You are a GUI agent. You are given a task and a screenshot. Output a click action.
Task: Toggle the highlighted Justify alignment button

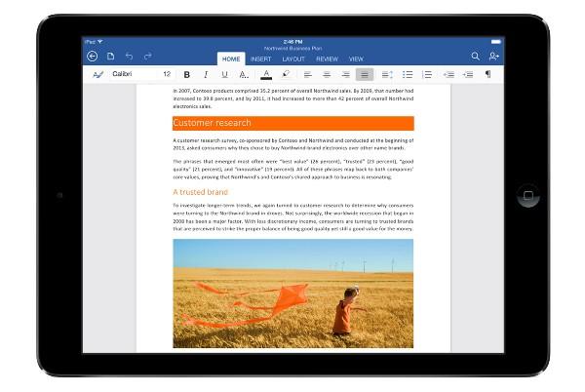coord(365,74)
